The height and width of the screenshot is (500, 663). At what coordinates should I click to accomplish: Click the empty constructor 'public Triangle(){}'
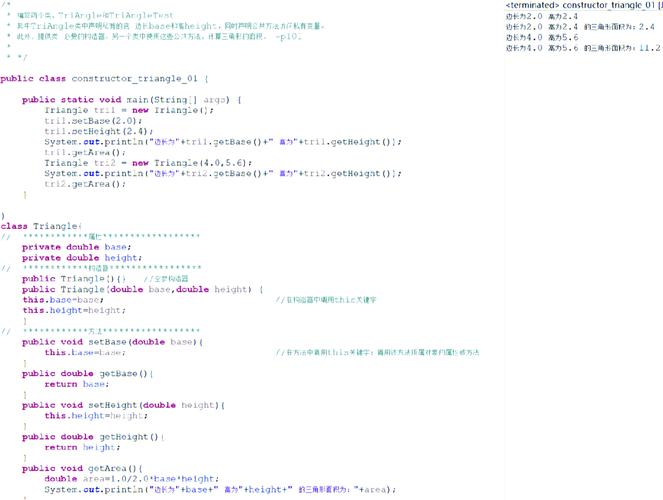pyautogui.click(x=74, y=279)
